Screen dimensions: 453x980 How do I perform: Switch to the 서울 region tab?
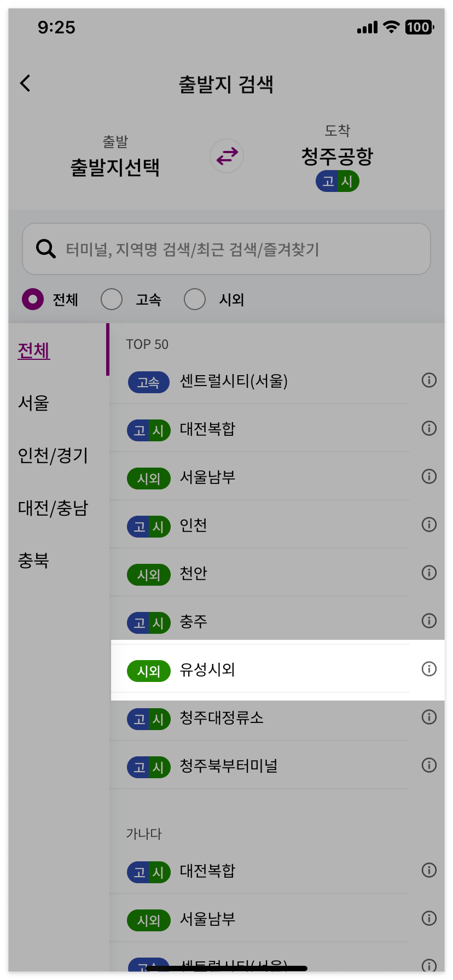coord(34,404)
